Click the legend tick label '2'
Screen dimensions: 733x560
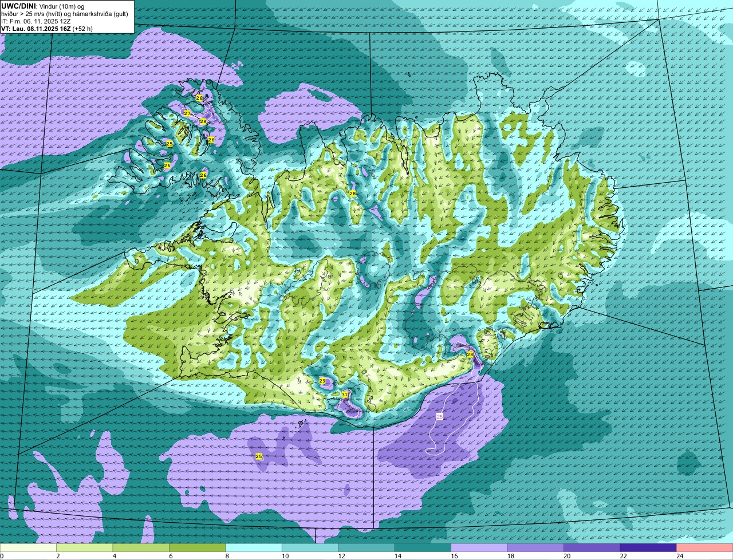pyautogui.click(x=58, y=556)
